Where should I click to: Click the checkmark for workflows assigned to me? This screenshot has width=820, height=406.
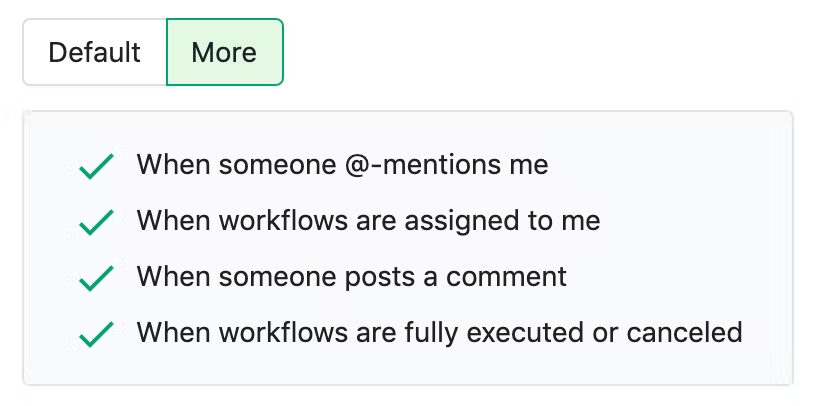coord(96,222)
